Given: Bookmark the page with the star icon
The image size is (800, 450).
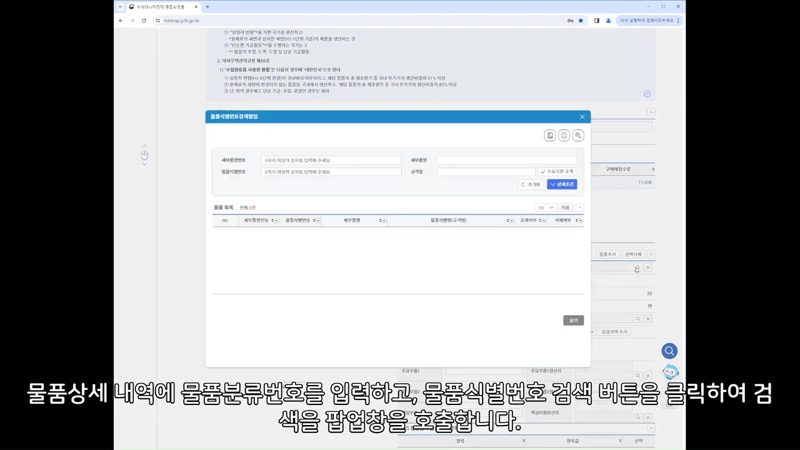Looking at the screenshot, I should tap(581, 21).
